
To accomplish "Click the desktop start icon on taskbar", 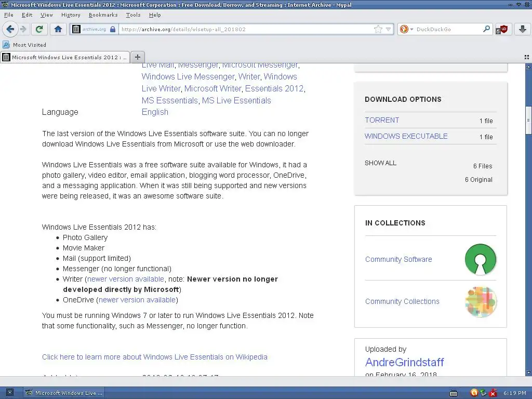I will 9,393.
